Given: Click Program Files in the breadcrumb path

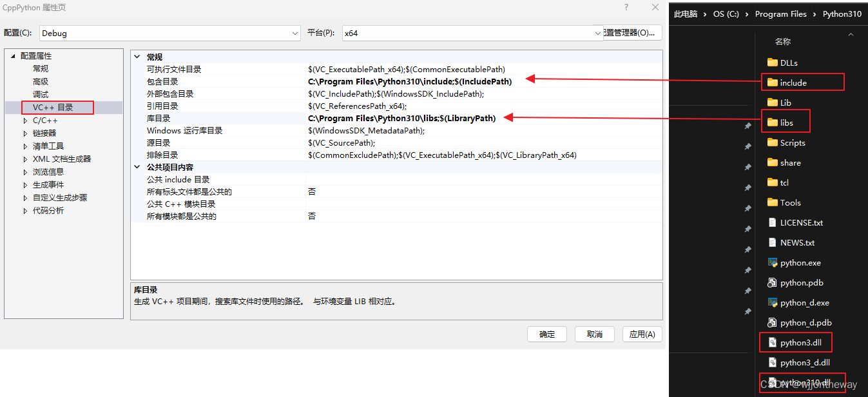Looking at the screenshot, I should click(x=780, y=14).
